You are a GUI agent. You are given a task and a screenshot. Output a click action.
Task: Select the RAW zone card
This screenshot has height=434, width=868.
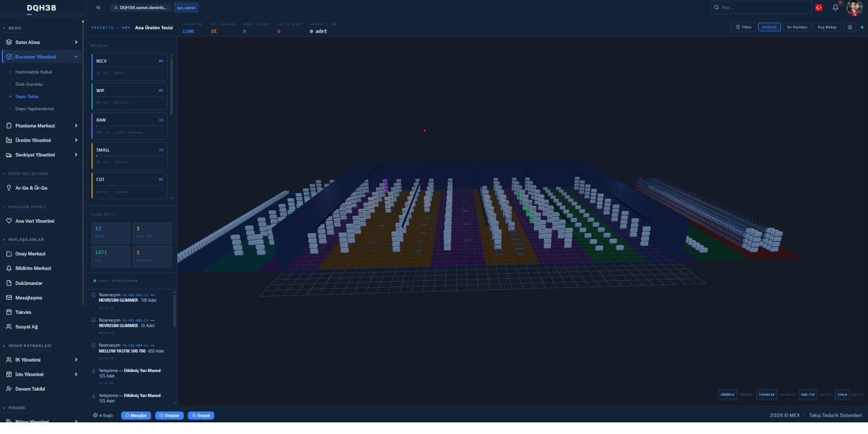(x=130, y=126)
